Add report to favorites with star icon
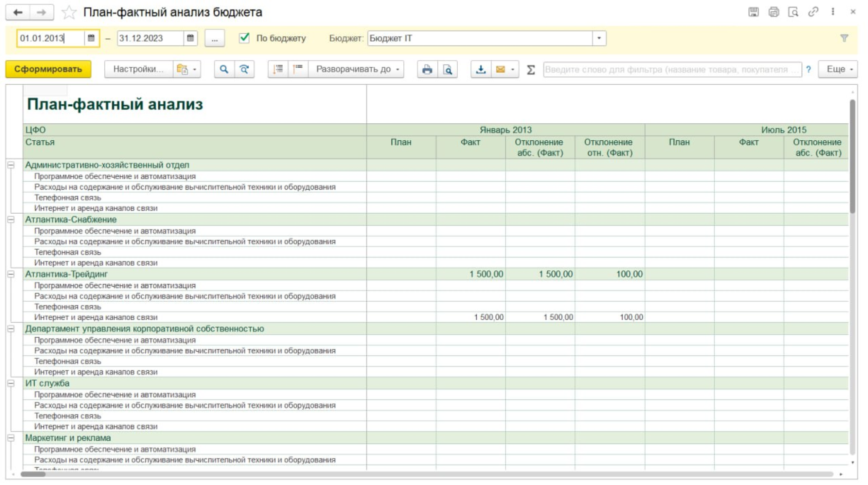 [69, 12]
